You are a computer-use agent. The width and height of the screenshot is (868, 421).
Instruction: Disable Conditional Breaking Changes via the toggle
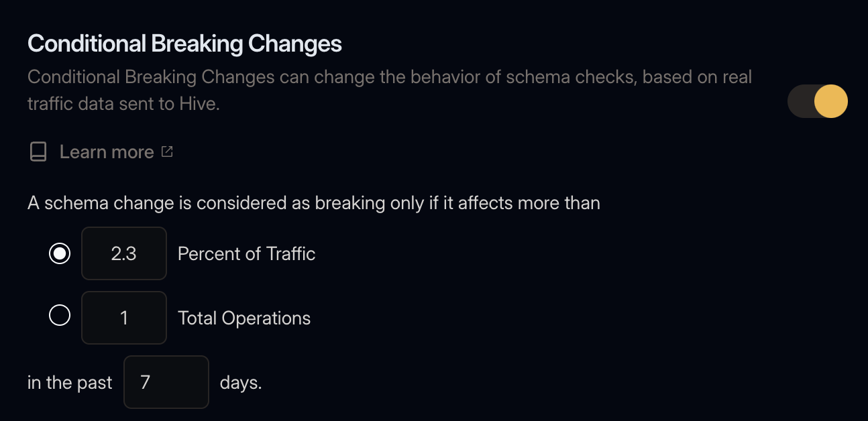tap(818, 101)
